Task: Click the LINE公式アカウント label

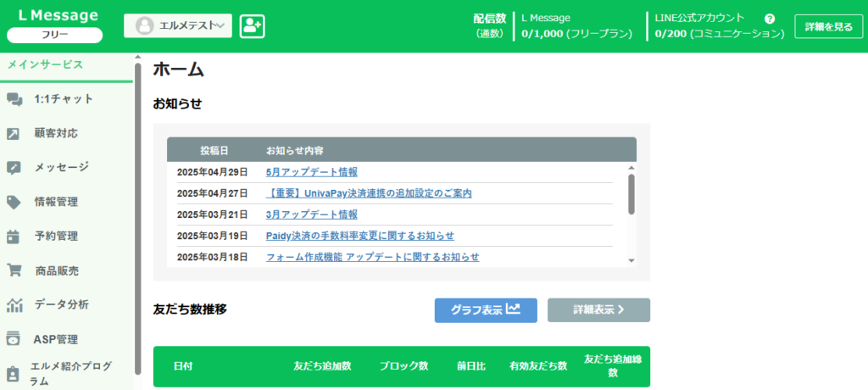Action: coord(699,18)
